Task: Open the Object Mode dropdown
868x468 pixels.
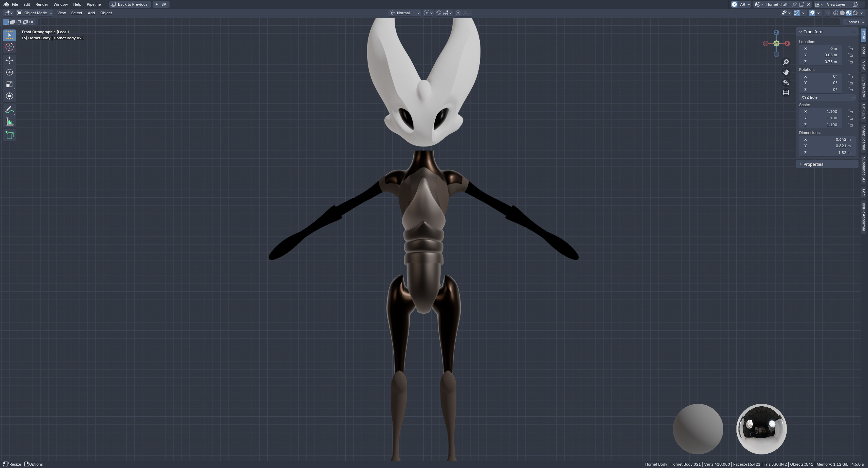Action: click(35, 13)
